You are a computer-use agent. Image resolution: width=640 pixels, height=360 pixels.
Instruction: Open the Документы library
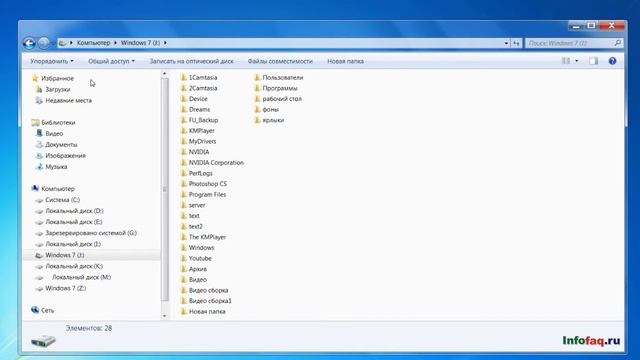click(x=61, y=144)
